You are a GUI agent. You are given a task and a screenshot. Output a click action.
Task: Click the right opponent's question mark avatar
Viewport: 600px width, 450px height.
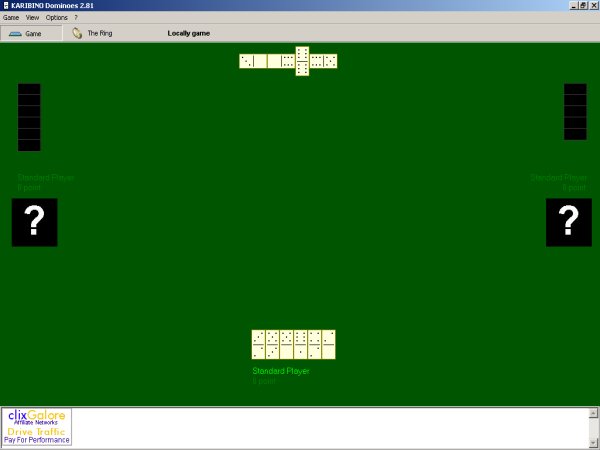(568, 222)
